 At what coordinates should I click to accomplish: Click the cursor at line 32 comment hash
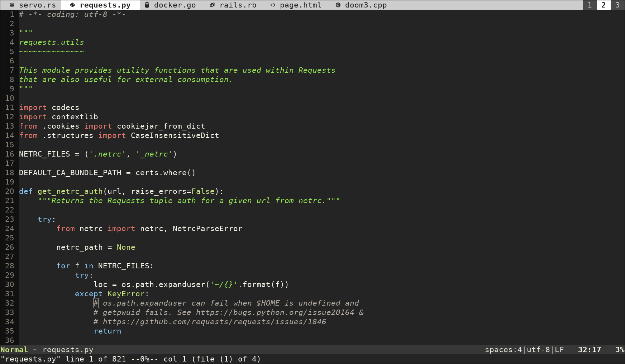(x=96, y=303)
